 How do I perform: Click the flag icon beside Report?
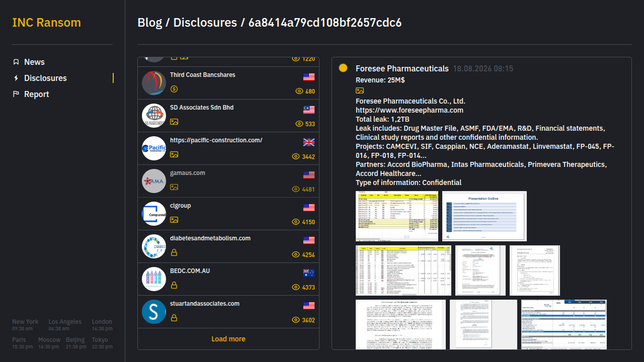pyautogui.click(x=16, y=94)
